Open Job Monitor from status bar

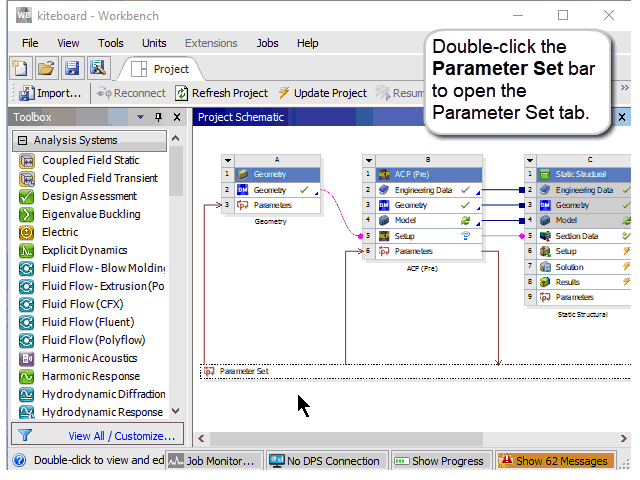[x=214, y=461]
